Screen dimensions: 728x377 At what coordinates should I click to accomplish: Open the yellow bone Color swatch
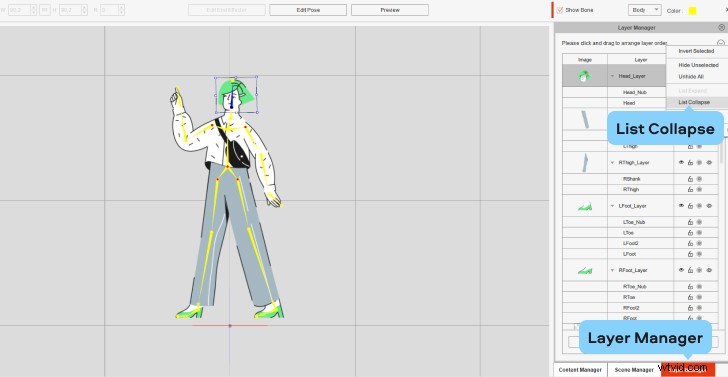(692, 11)
